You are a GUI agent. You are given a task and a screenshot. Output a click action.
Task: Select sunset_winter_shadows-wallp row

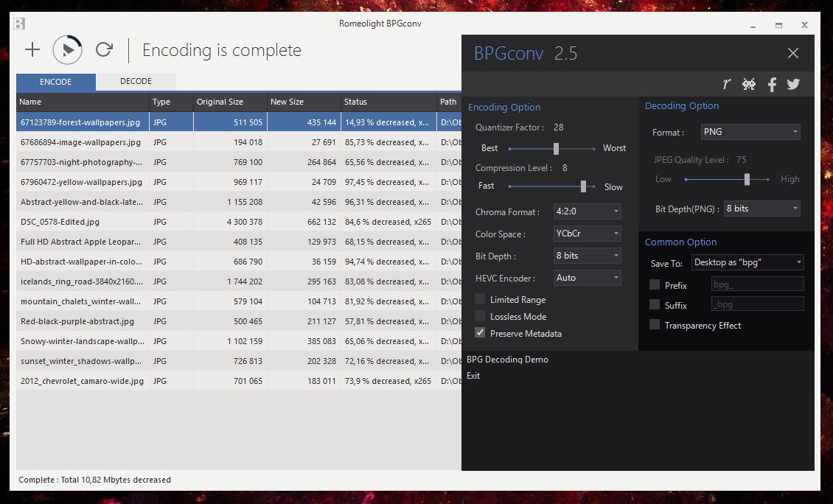pos(239,361)
